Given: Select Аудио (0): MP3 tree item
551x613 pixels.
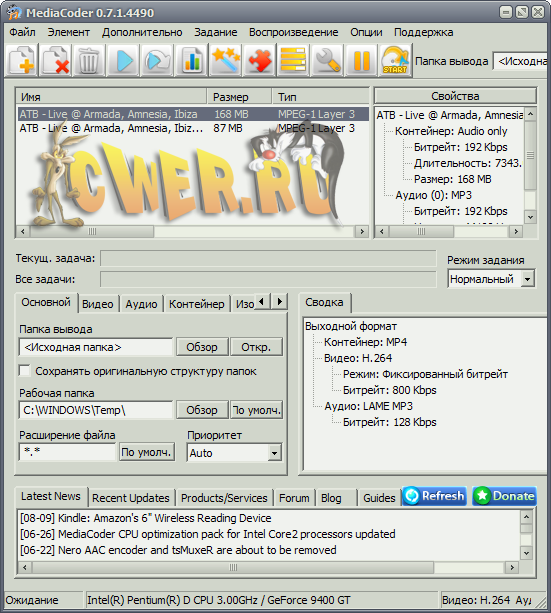Looking at the screenshot, I should coord(433,195).
